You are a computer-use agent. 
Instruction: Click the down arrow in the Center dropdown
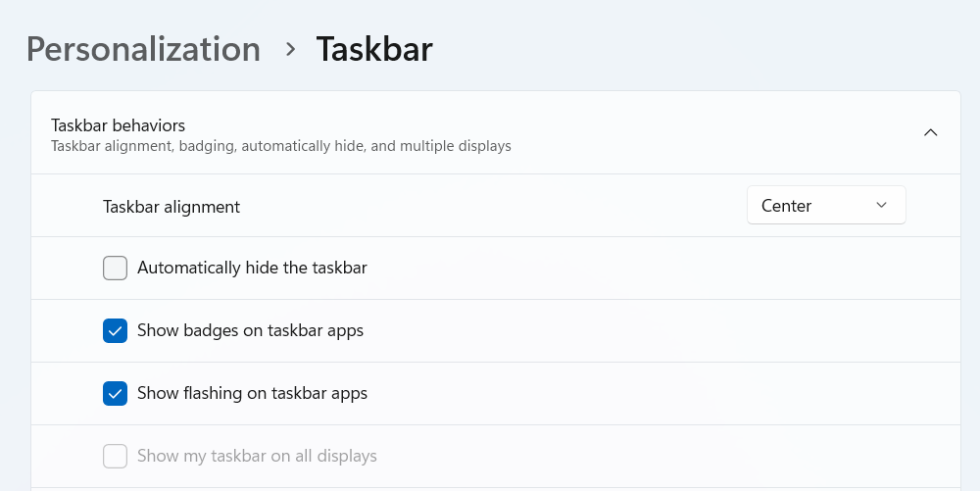coord(881,206)
